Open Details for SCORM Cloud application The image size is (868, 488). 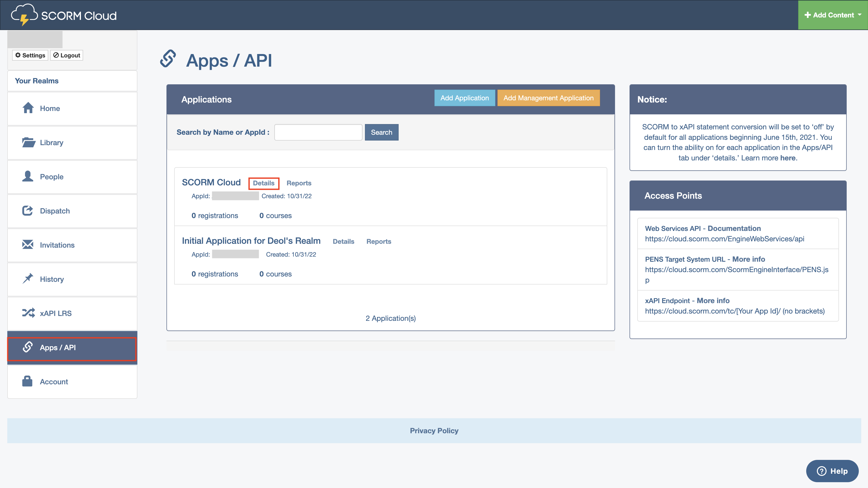point(263,183)
